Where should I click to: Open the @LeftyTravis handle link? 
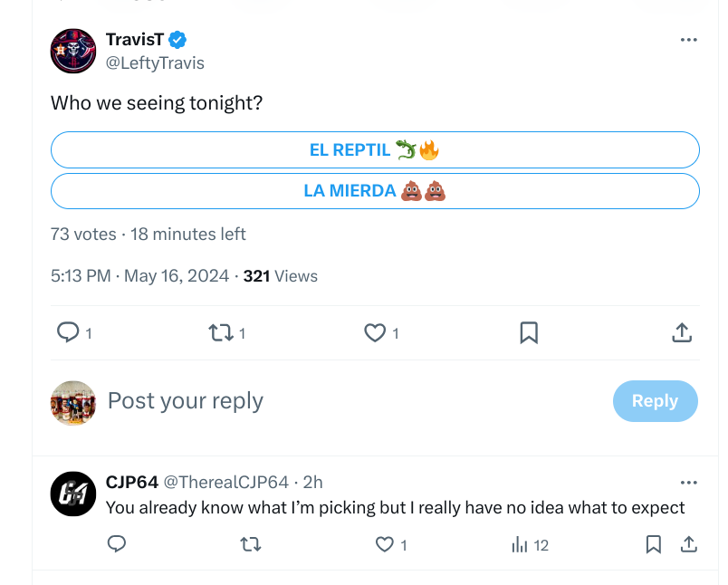[x=155, y=63]
